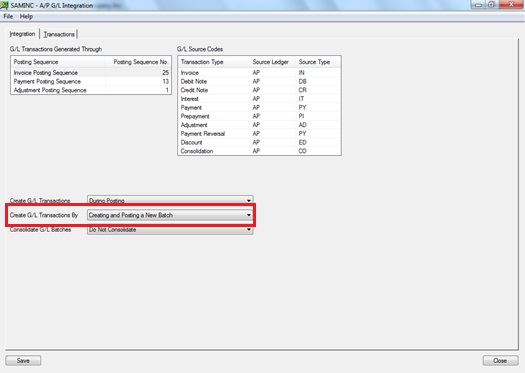Switch to the Integration tab
The image size is (525, 373).
point(22,34)
